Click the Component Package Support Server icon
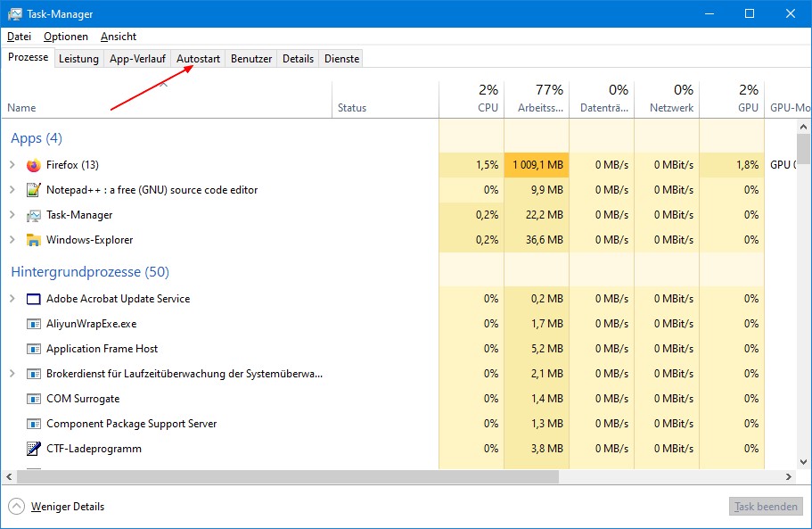Screen dimensions: 812x529 (x=34, y=424)
